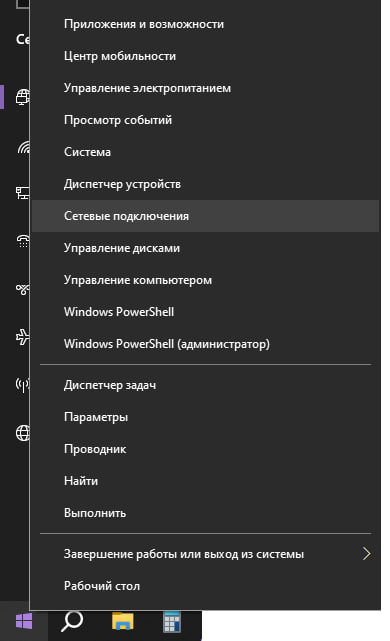Click the globe proxy sidebar icon
This screenshot has width=390, height=641.
pos(23,433)
